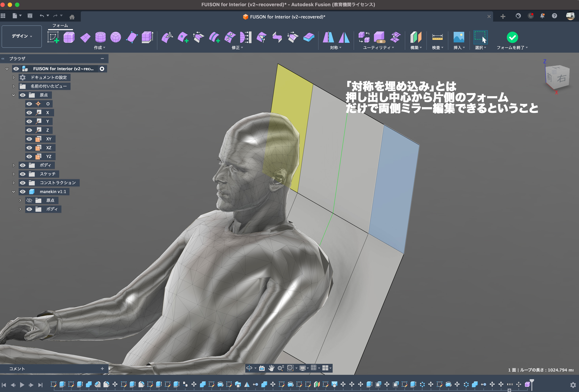Show the hidden manekin 原点 folder

(29, 200)
